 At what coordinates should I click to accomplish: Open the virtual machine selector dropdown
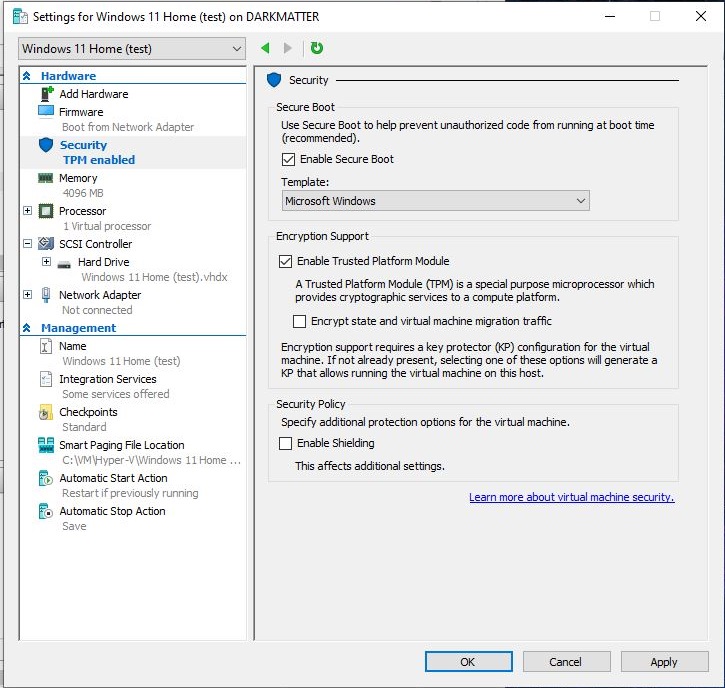132,49
